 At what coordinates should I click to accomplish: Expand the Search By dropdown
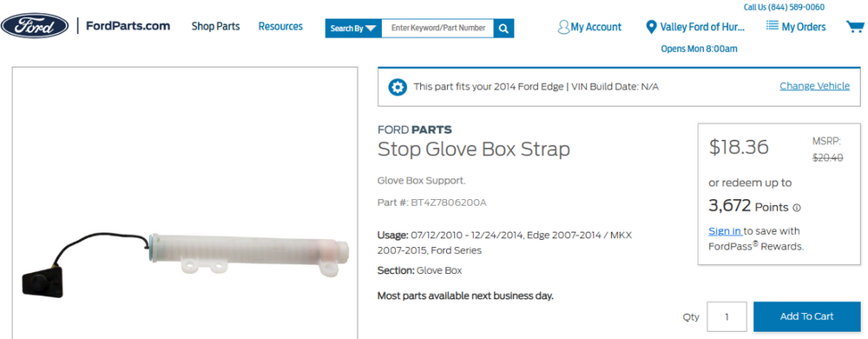[x=353, y=28]
